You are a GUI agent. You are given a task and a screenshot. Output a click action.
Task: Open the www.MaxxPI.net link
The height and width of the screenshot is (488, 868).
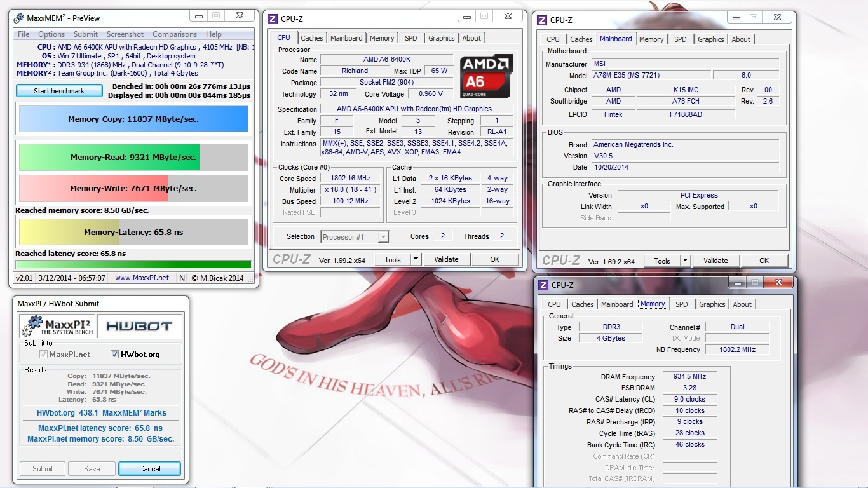(x=142, y=278)
